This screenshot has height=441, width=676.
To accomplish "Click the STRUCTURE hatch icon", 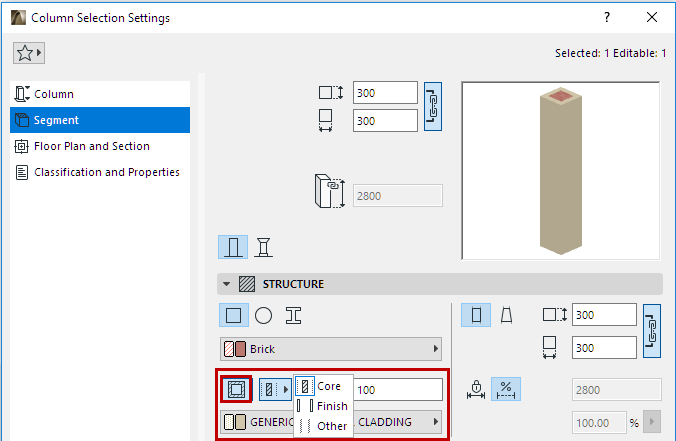I will click(x=247, y=284).
